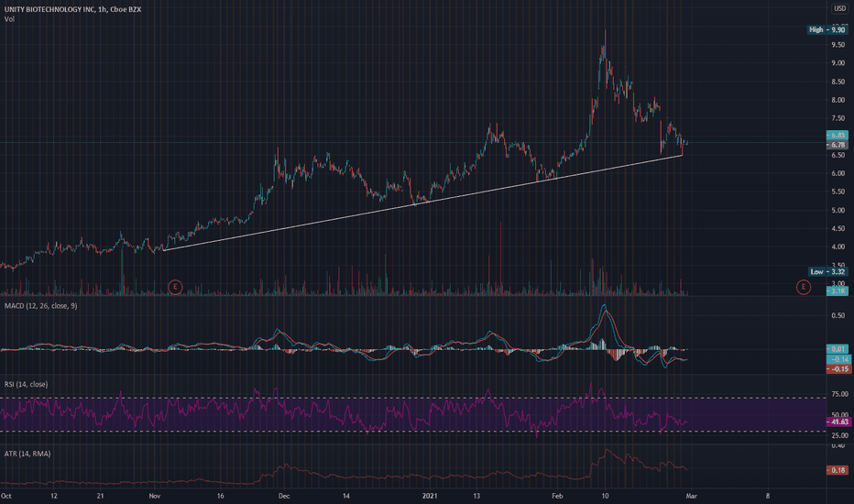This screenshot has height=504, width=854.
Task: Click the earnings E marker near March
Action: (x=803, y=287)
